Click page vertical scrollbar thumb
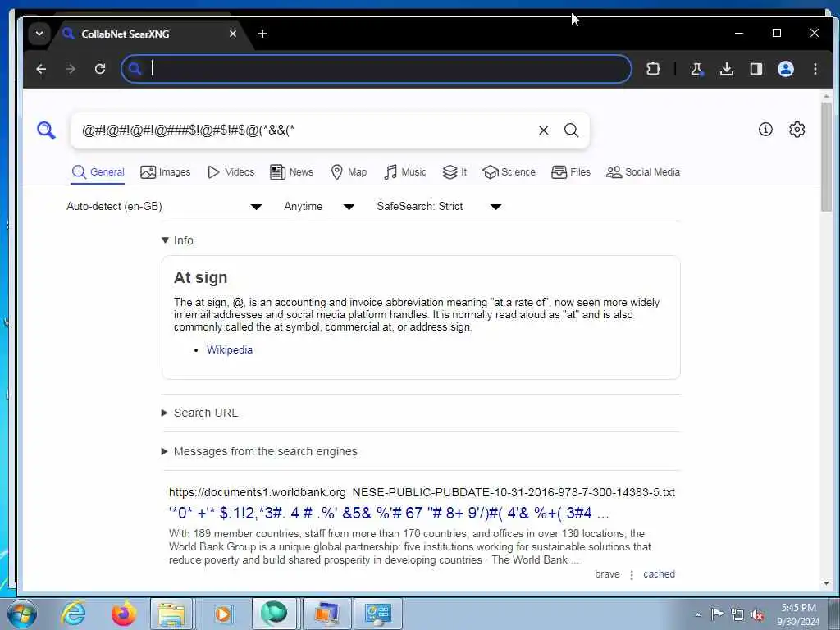Screen dimensions: 840x630 pos(826,157)
